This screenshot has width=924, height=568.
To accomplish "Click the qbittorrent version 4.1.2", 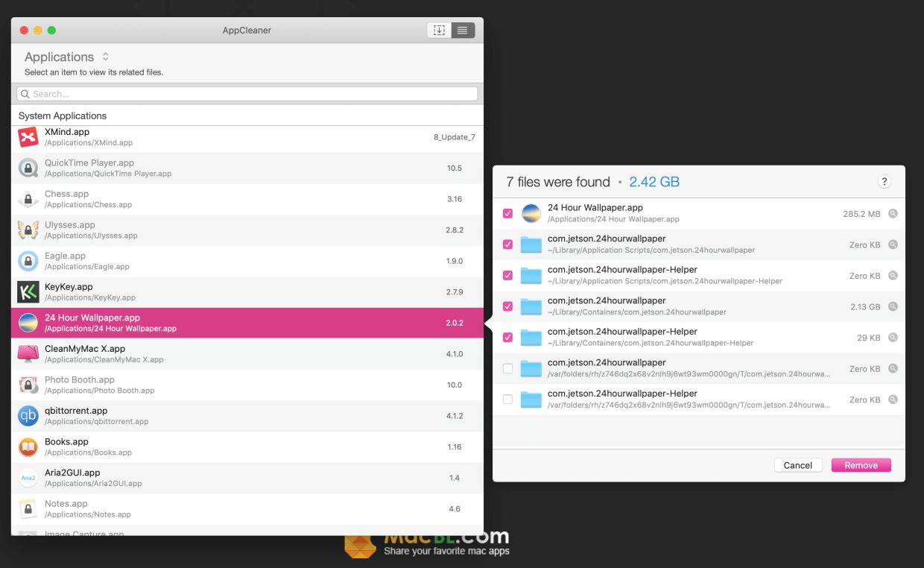I will (455, 416).
